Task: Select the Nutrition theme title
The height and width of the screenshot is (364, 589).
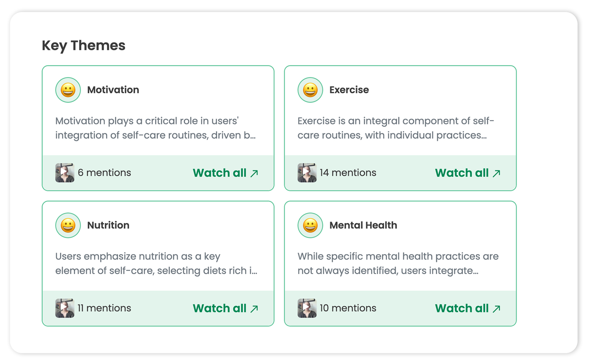Action: point(108,225)
